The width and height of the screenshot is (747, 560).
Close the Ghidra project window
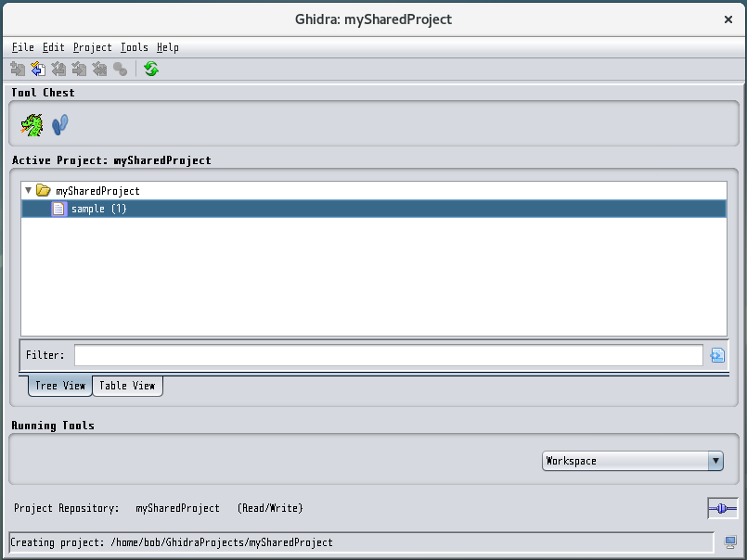(728, 19)
